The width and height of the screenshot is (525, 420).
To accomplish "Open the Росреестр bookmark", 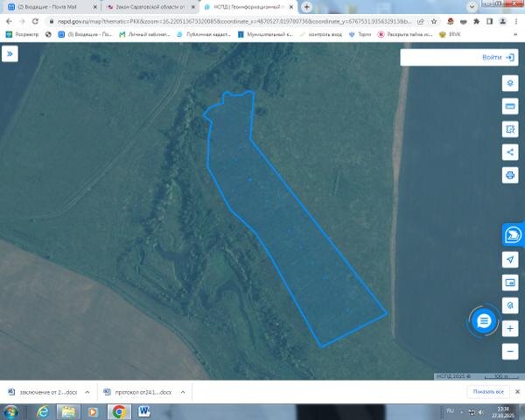I will (x=23, y=34).
